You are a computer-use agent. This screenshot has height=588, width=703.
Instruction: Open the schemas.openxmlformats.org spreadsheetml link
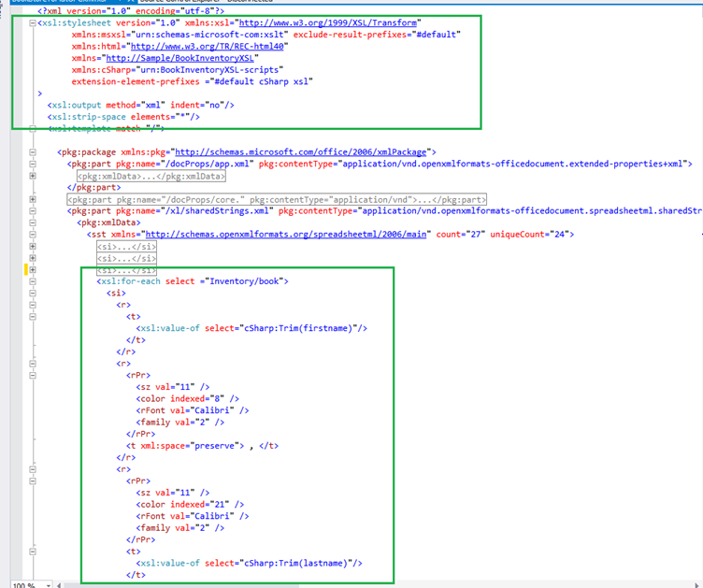(x=286, y=235)
